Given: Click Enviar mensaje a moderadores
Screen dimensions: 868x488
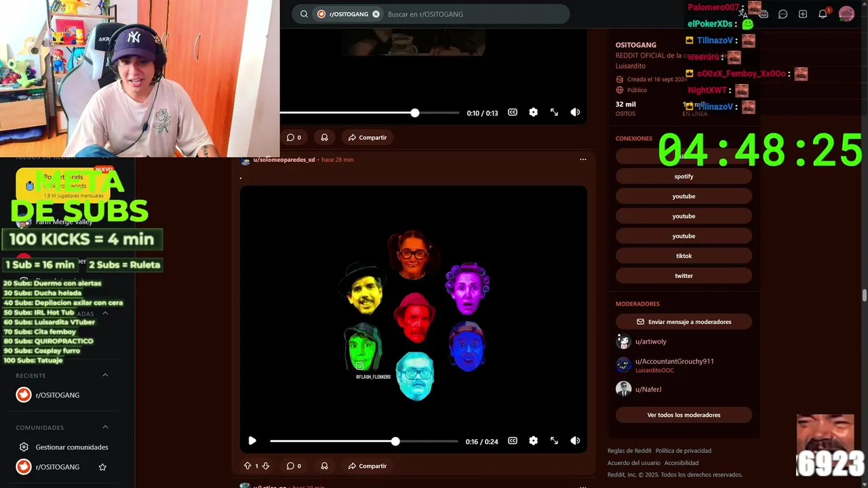Looking at the screenshot, I should 684,322.
